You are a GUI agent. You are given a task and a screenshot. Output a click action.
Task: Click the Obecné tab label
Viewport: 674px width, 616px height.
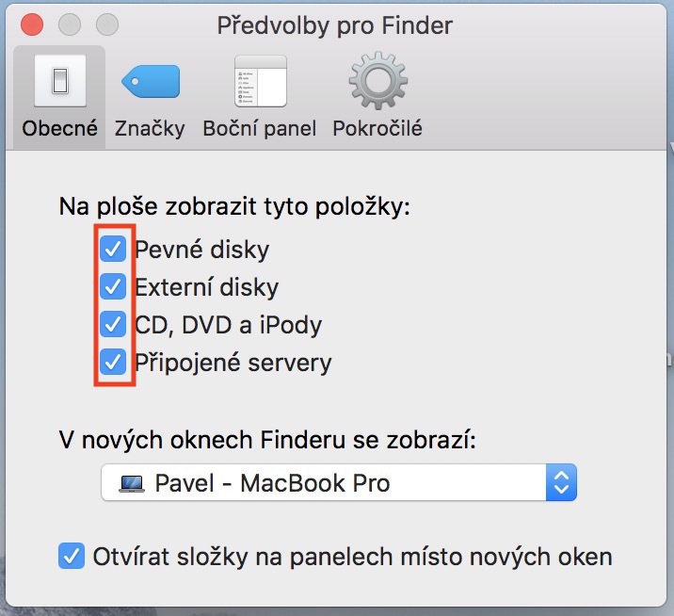click(60, 129)
